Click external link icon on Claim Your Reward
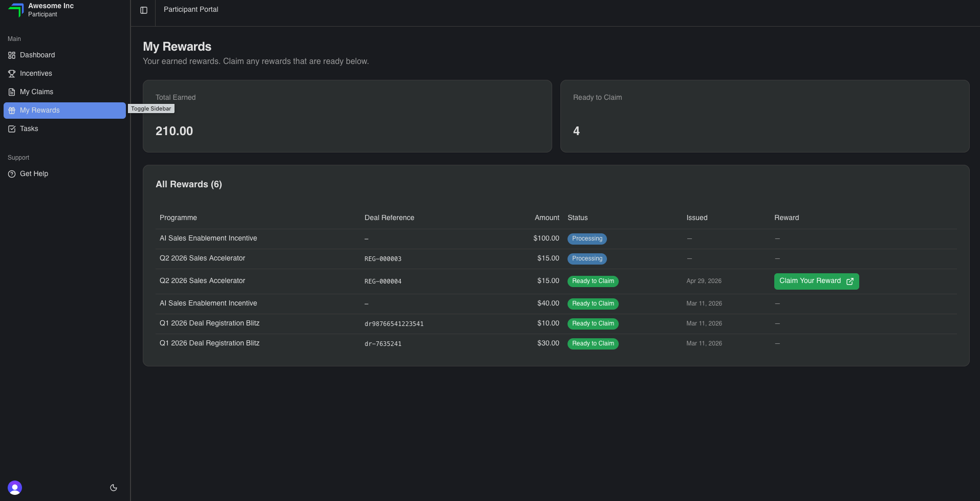Image resolution: width=980 pixels, height=501 pixels. 850,281
